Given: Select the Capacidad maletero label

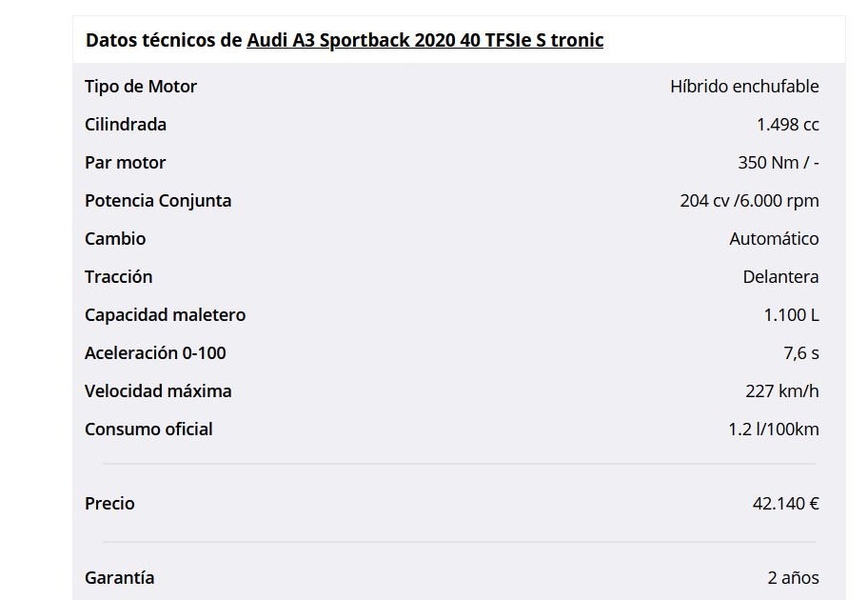Looking at the screenshot, I should [x=165, y=315].
